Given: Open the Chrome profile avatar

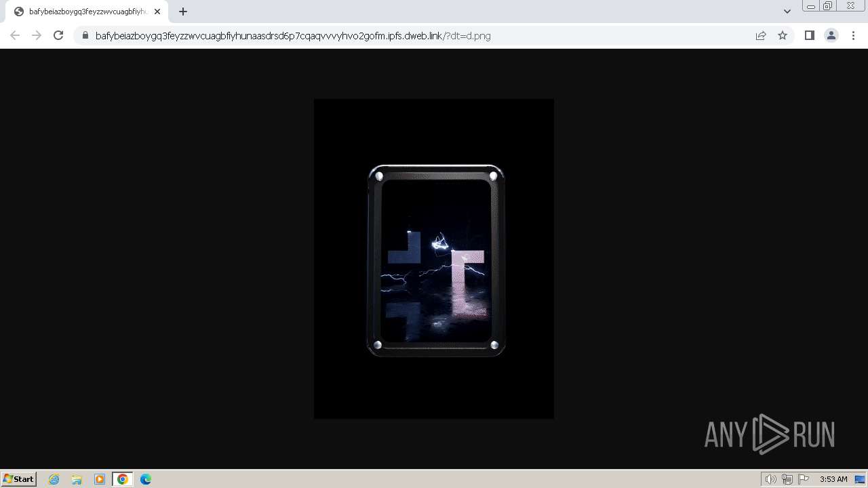Looking at the screenshot, I should (831, 36).
